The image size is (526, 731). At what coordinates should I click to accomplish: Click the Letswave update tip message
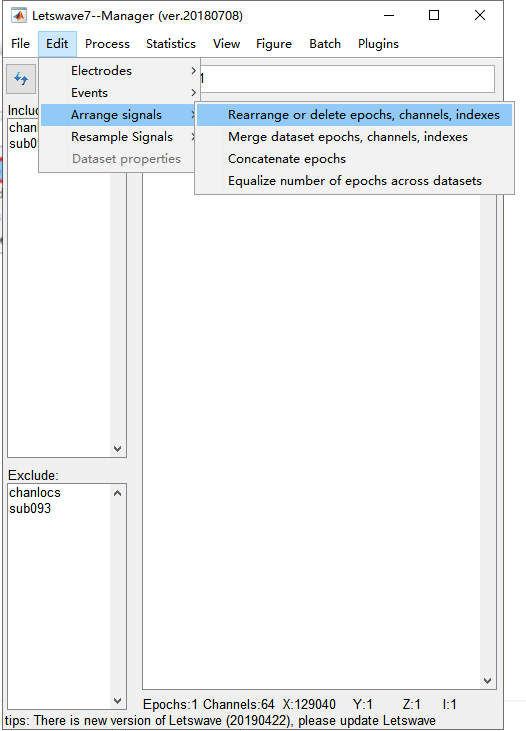pyautogui.click(x=220, y=720)
